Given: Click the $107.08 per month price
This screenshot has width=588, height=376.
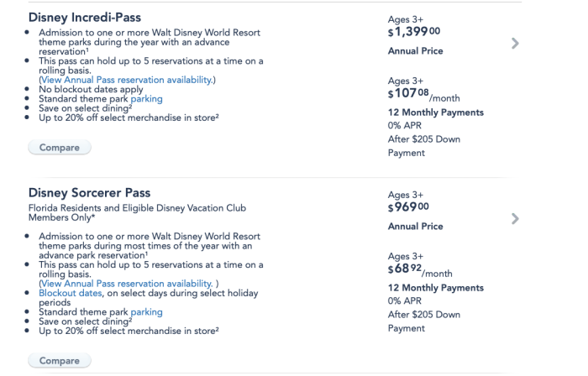Looking at the screenshot, I should [x=420, y=95].
